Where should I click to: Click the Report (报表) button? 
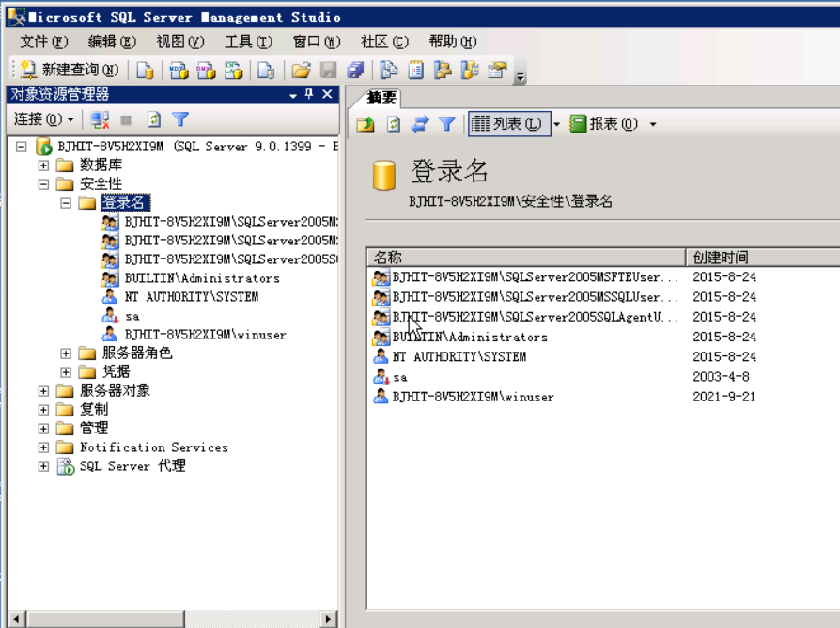[x=604, y=124]
